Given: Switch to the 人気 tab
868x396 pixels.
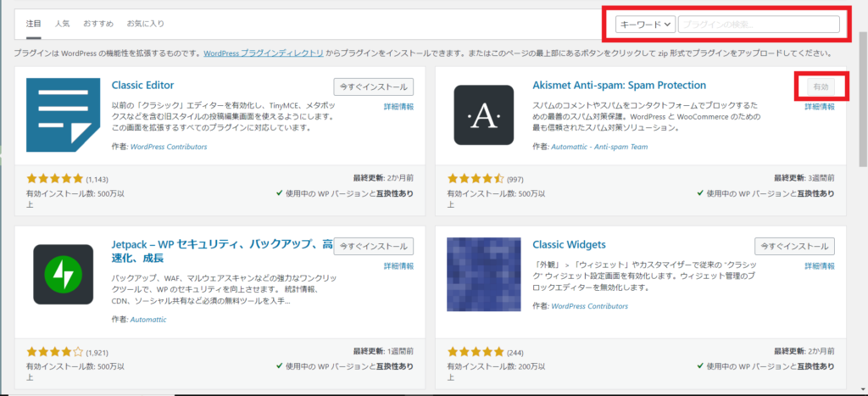Looking at the screenshot, I should click(62, 23).
